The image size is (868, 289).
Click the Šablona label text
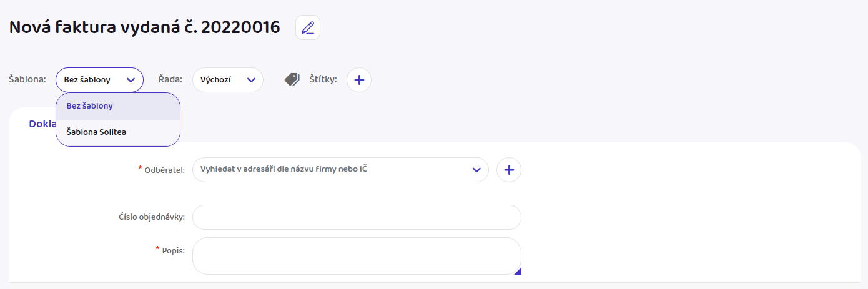point(27,79)
